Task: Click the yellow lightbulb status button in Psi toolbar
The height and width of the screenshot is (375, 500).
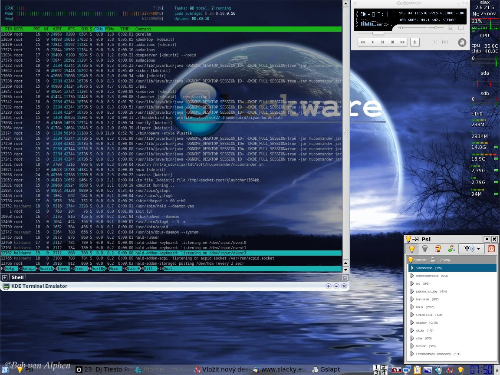Action: (412, 249)
